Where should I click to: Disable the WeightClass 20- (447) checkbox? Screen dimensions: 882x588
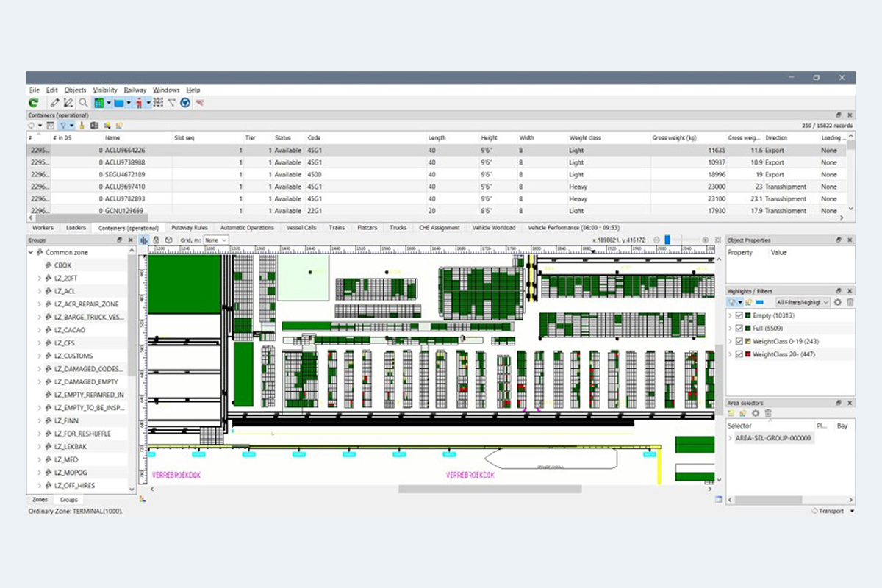[739, 354]
